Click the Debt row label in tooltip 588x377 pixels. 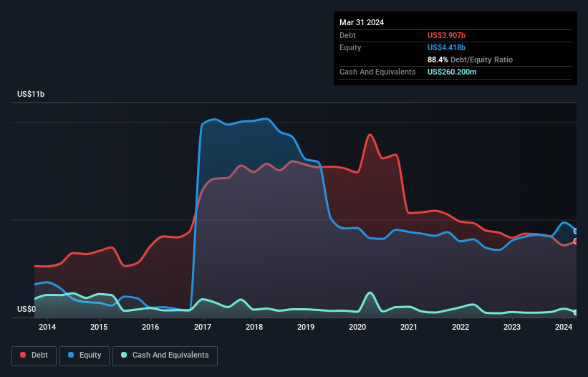point(347,35)
